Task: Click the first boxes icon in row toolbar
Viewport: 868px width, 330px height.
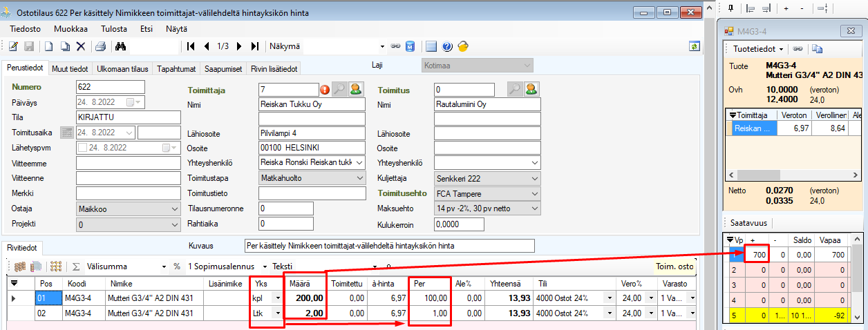Action: (20, 266)
